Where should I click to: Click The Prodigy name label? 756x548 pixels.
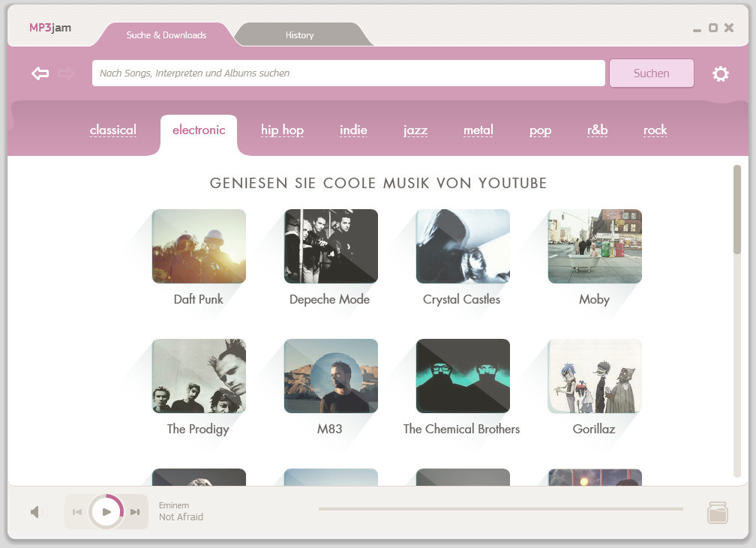[x=198, y=429]
